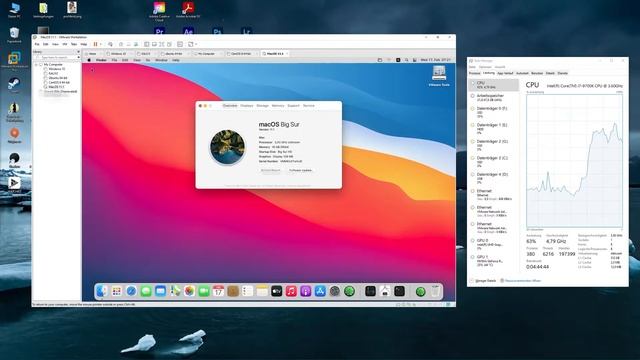Open the Steam desktop shortcut
The image size is (640, 360).
coord(14,85)
